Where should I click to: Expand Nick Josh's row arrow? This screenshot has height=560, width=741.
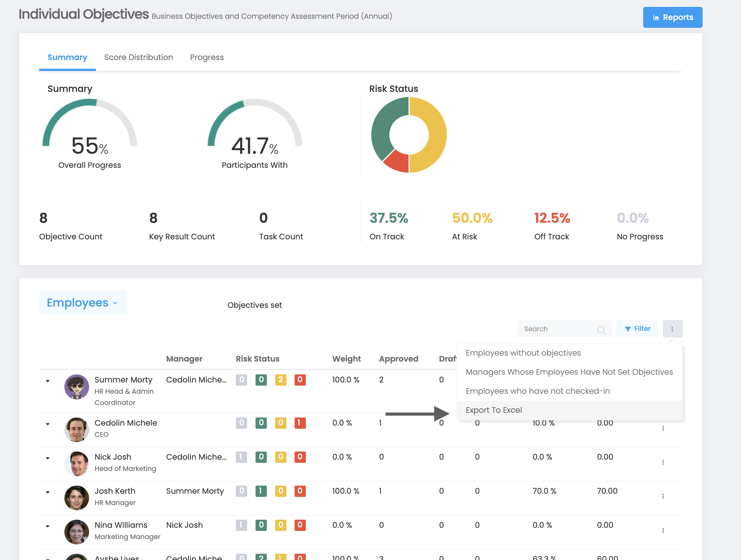(47, 458)
